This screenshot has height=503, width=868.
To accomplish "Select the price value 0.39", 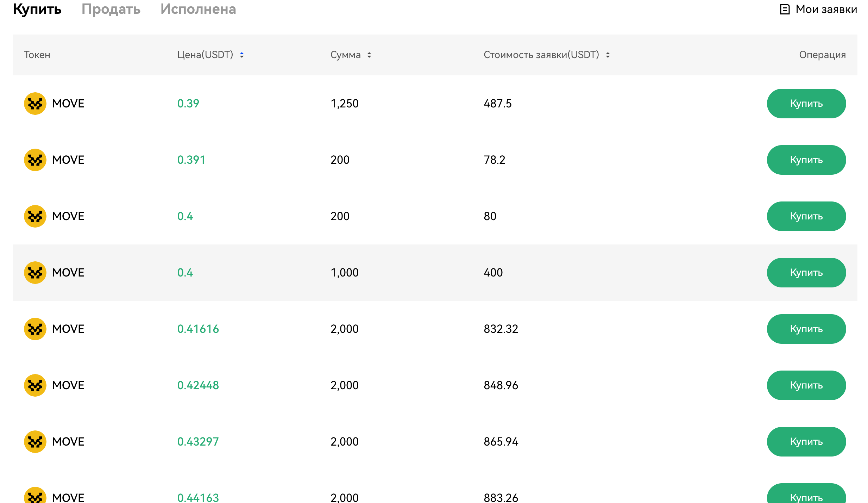I will (188, 104).
